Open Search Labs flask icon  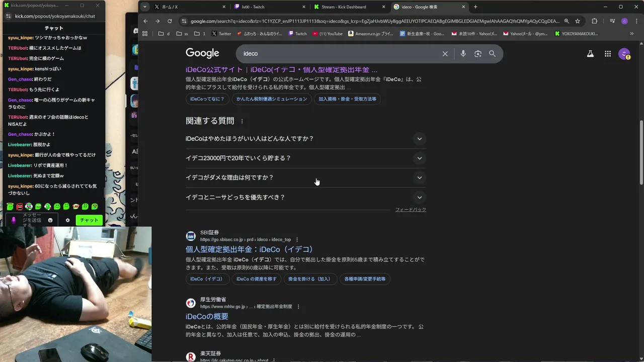590,54
